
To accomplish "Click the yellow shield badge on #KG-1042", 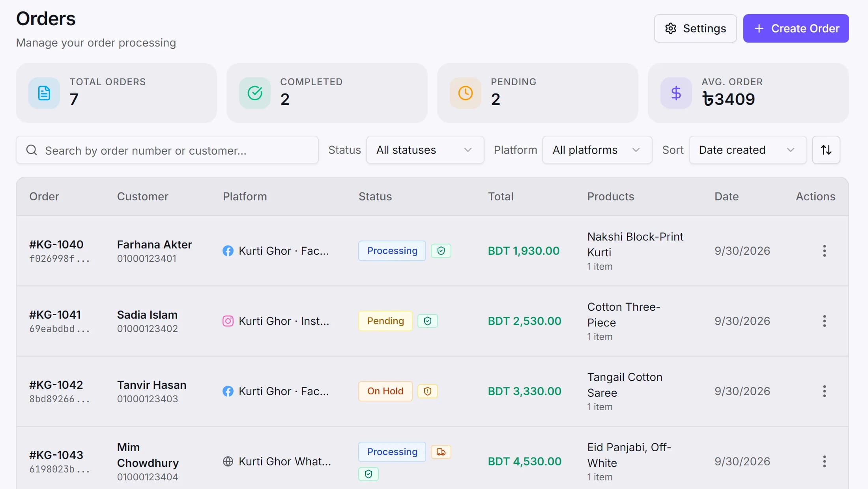I will 428,391.
